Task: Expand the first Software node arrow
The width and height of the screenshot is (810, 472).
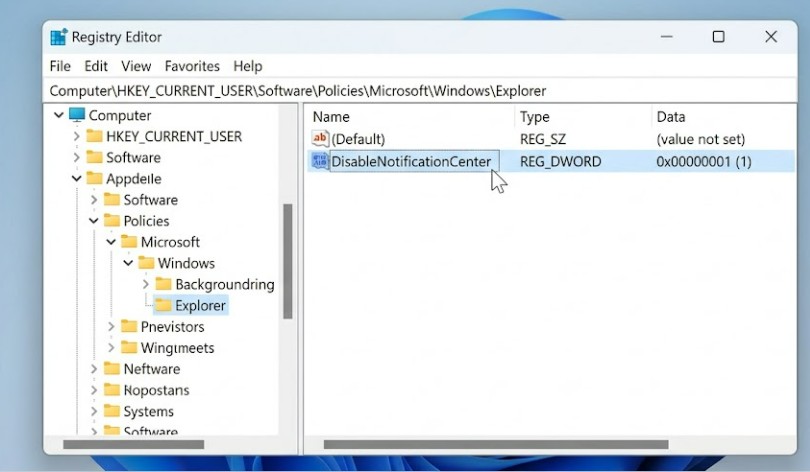Action: (76, 158)
